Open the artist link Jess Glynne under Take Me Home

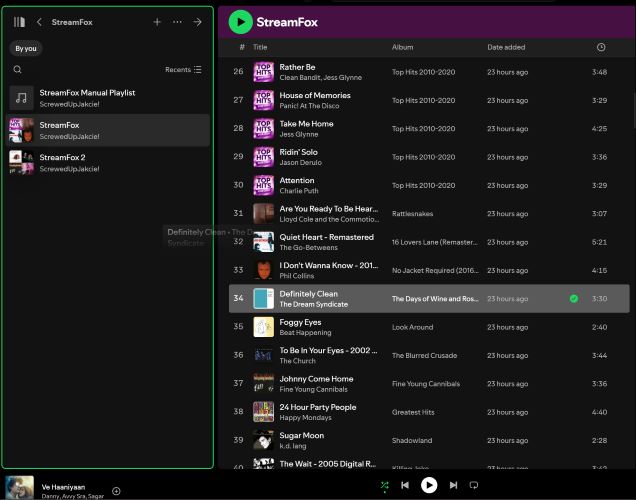299,134
